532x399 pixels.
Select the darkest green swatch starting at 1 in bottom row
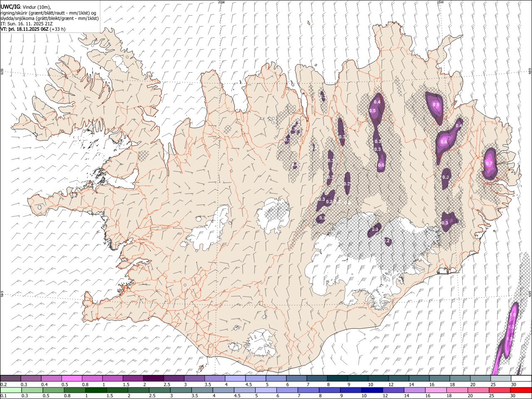tap(96, 390)
